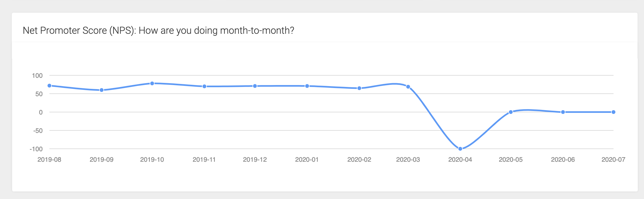Click the 2020-07 x-axis label
This screenshot has height=199, width=644.
tap(614, 160)
